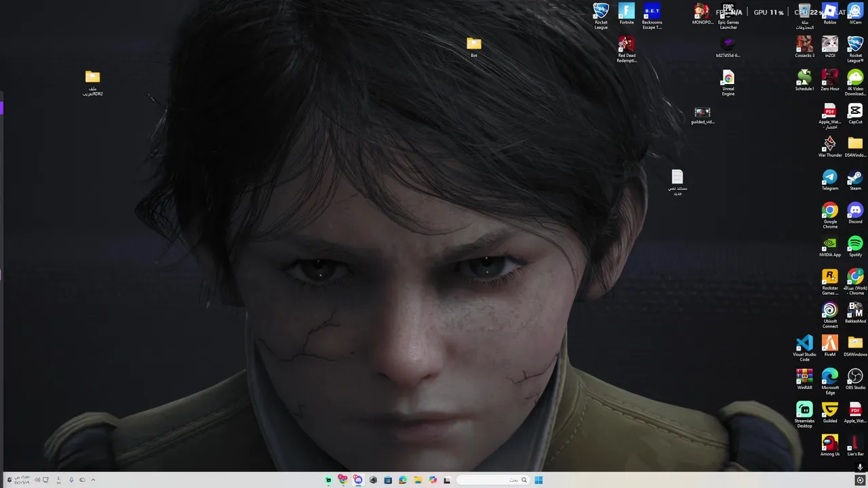Open the Liar's Bar shortcut
868x488 pixels.
[855, 446]
